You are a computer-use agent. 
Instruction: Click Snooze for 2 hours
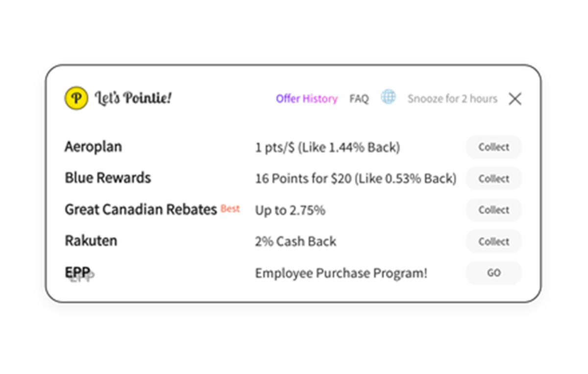pos(452,99)
